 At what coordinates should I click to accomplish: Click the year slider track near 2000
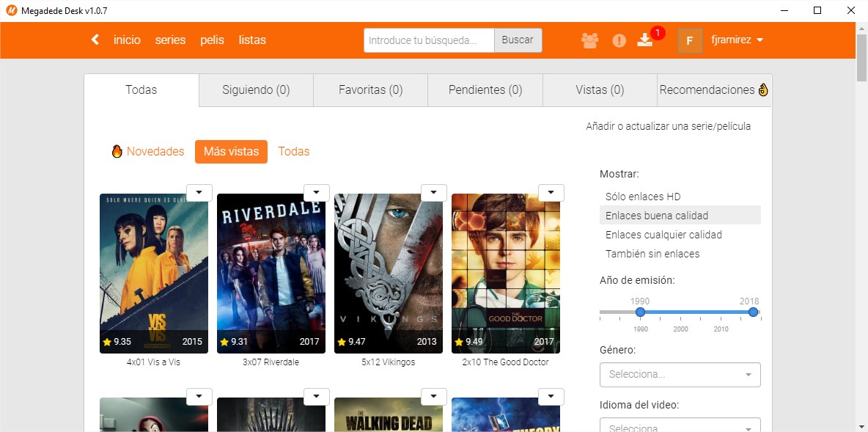tap(681, 312)
